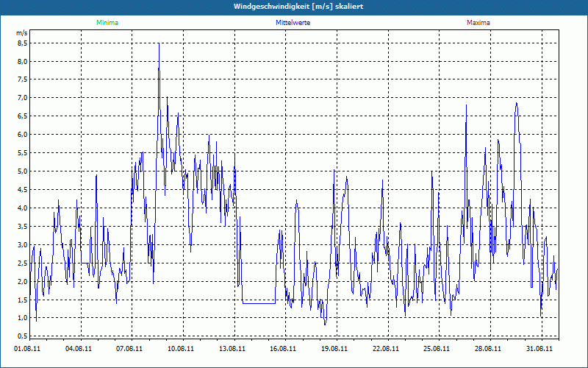Select the 8,0 y-axis value
Image resolution: width=588 pixels, height=368 pixels.
click(23, 62)
